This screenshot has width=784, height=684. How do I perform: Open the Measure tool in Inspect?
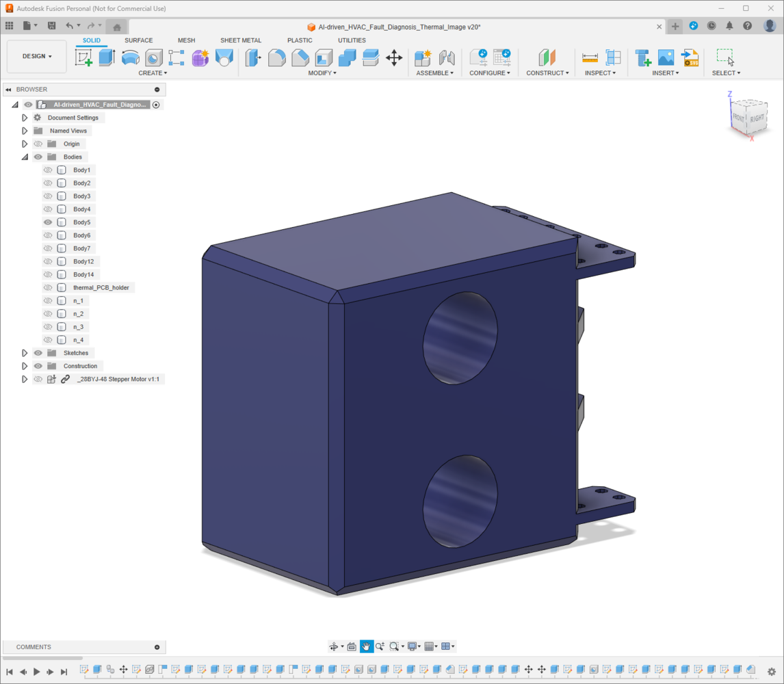tap(590, 58)
